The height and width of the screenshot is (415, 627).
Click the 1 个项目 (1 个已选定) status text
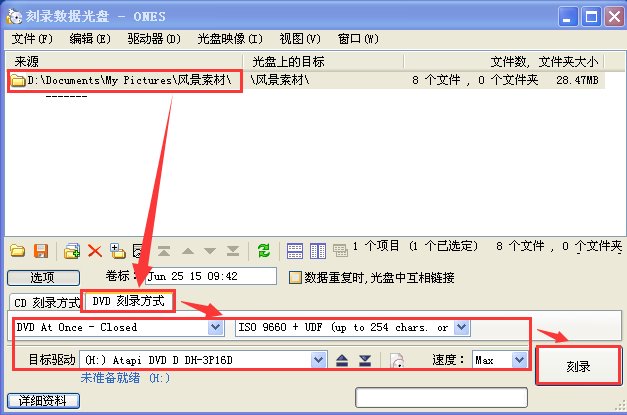(x=415, y=246)
